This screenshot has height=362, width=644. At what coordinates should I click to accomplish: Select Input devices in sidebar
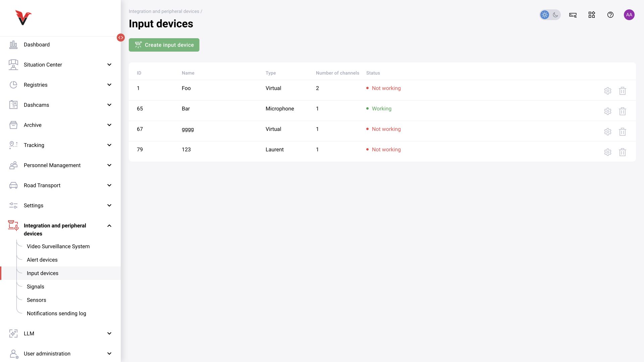(x=60, y=273)
